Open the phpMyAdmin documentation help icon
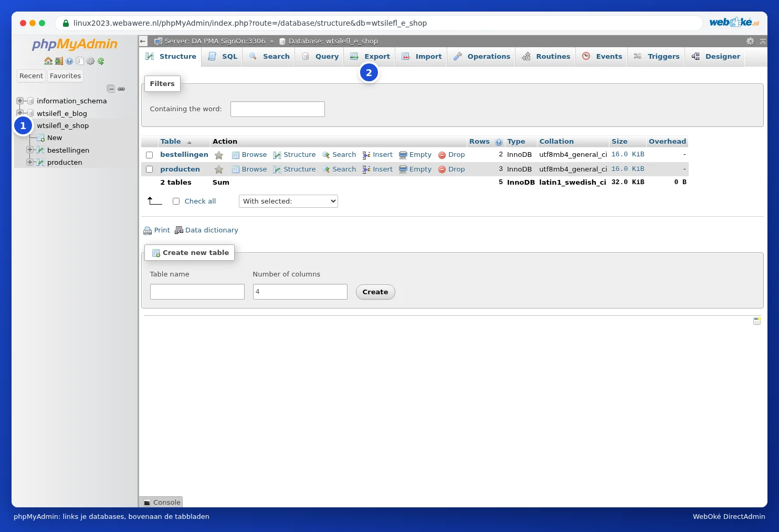Image resolution: width=779 pixels, height=532 pixels. (69, 61)
